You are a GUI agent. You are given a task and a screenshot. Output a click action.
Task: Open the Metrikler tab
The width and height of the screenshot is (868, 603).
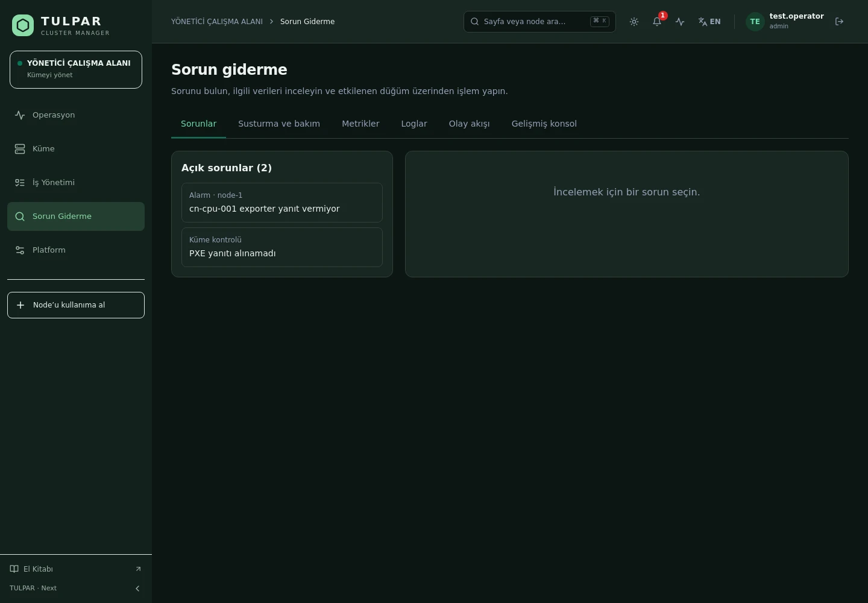[360, 124]
